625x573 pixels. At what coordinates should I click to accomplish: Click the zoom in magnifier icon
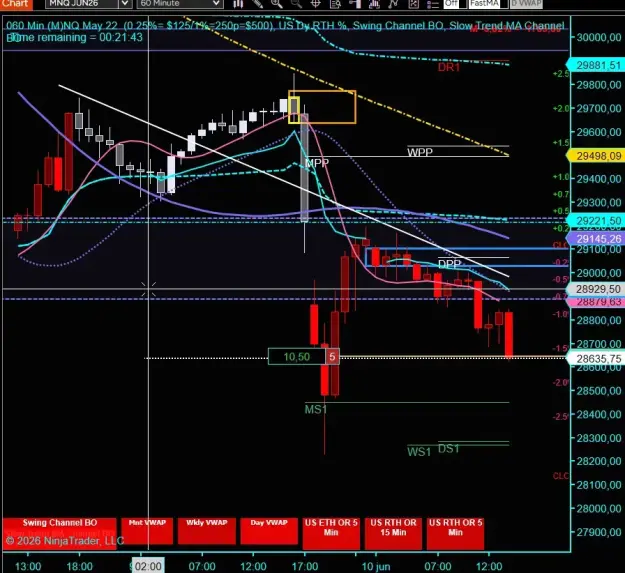[277, 4]
